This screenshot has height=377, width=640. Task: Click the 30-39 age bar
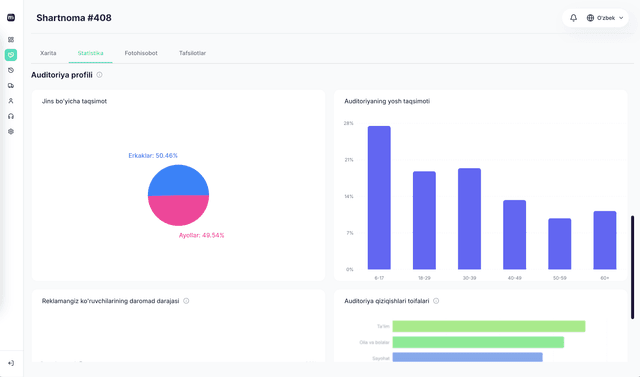click(x=469, y=219)
